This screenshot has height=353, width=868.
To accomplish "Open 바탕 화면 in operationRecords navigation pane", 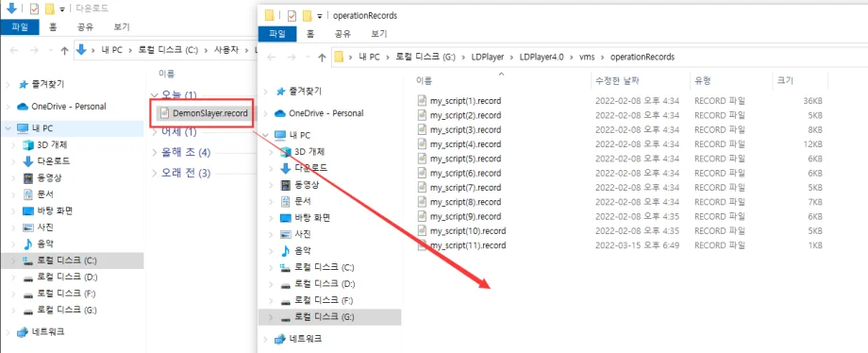I will [x=313, y=218].
